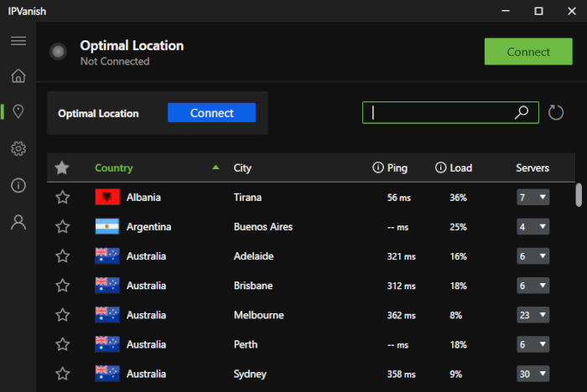Click the Ping info icon
Screen dimensions: 587x392
tap(378, 168)
